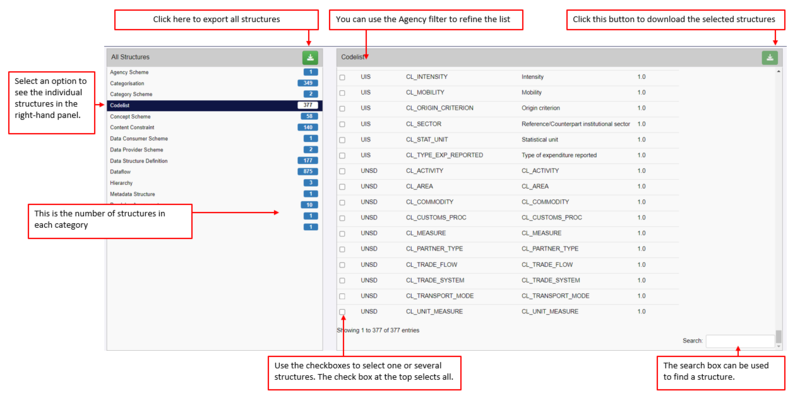Select the highlighted Codelist option
The height and width of the screenshot is (410, 800).
tap(214, 106)
